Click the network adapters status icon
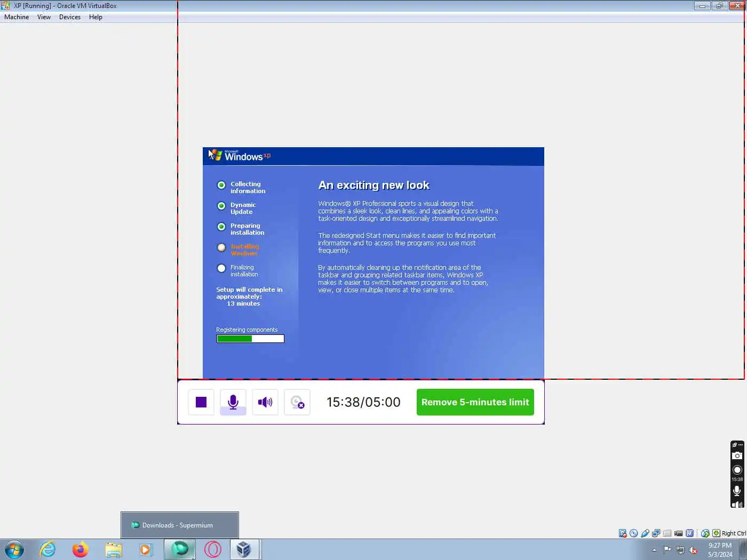 [656, 533]
